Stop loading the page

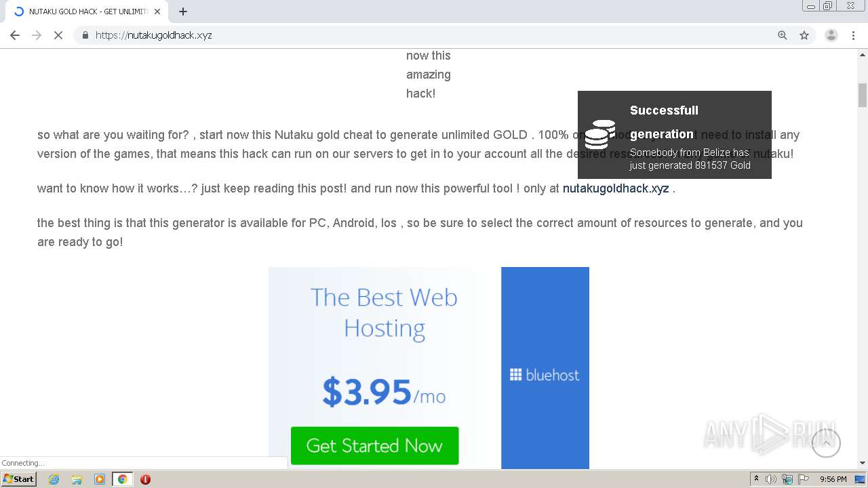point(58,35)
